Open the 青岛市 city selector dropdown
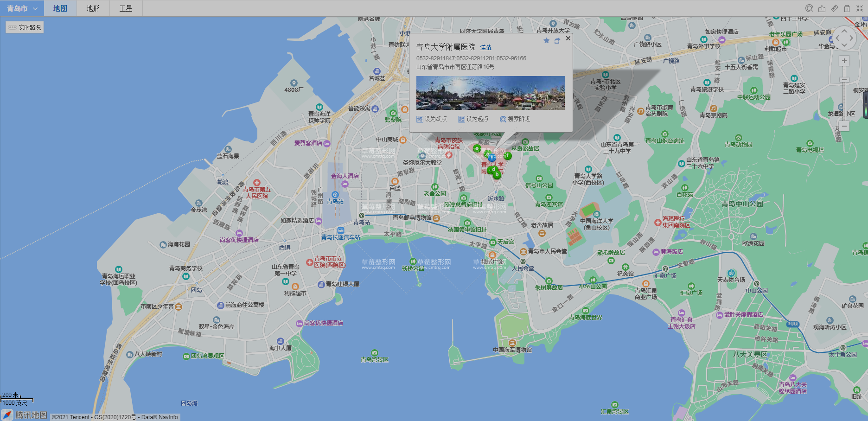868x421 pixels. [22, 8]
